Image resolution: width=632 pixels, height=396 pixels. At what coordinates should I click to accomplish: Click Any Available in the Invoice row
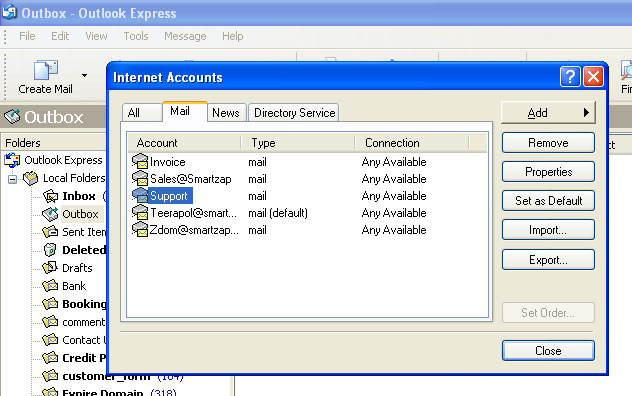click(x=394, y=162)
